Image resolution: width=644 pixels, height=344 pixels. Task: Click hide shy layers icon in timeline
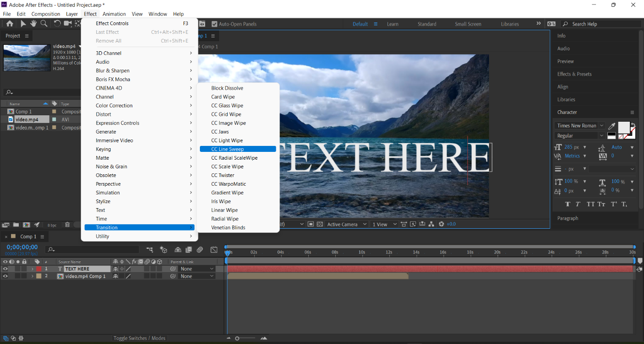point(177,250)
